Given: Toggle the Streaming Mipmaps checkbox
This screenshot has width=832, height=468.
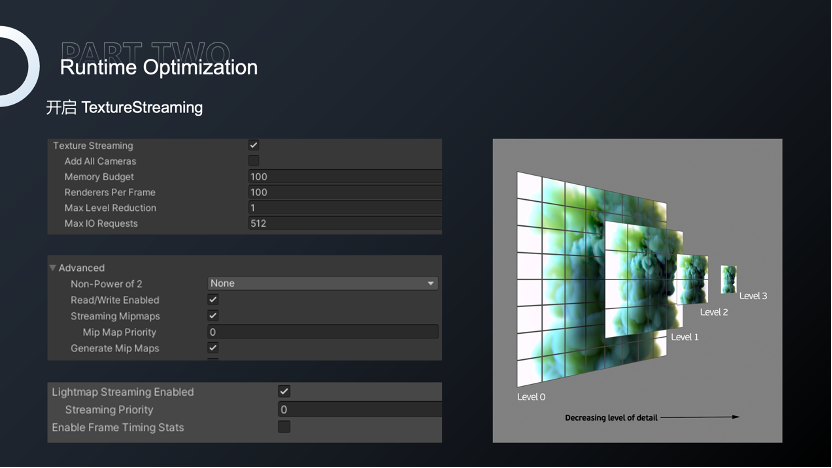Looking at the screenshot, I should [x=213, y=315].
